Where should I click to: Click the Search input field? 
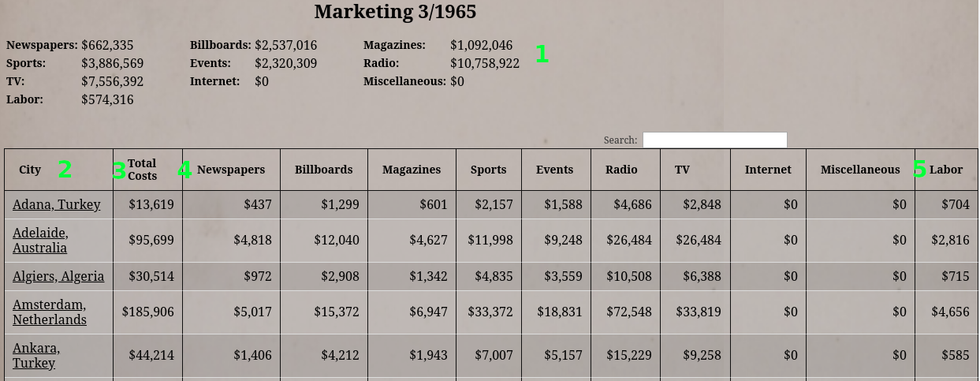[714, 140]
